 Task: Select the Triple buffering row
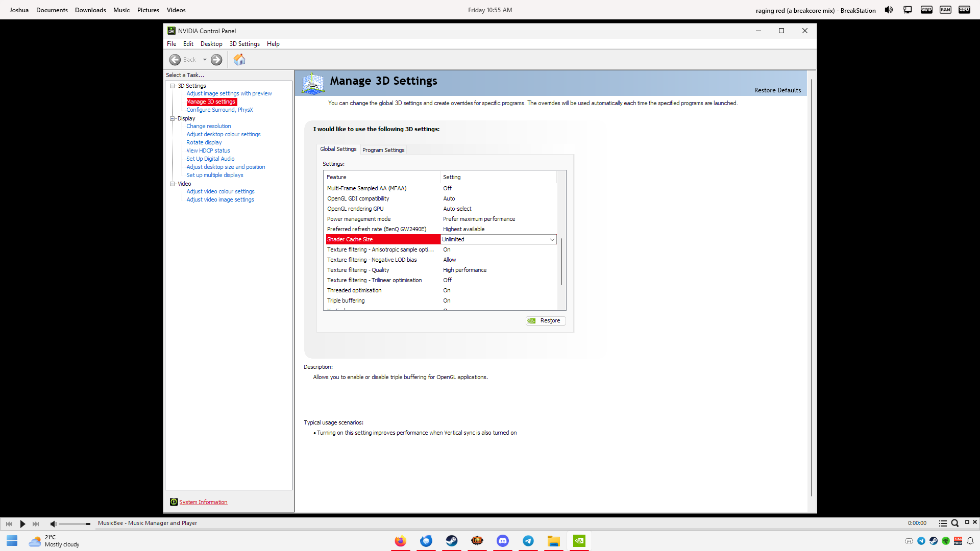pyautogui.click(x=441, y=300)
